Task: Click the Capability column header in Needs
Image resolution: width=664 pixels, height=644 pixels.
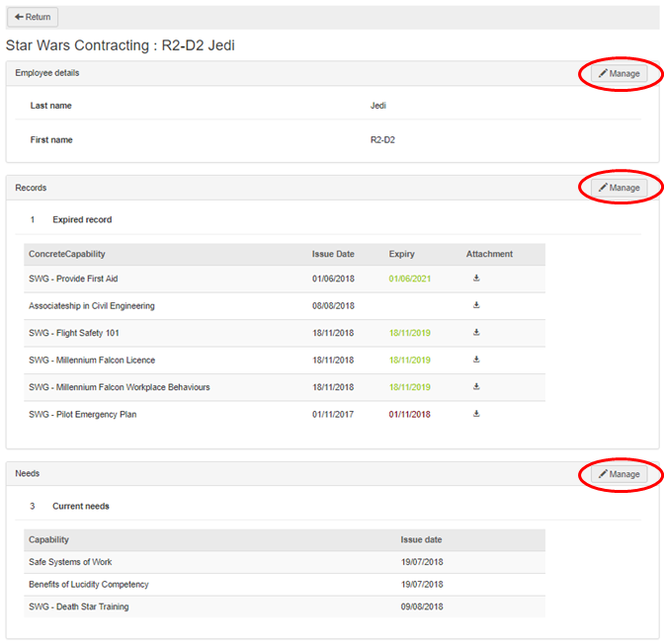Action: [x=49, y=540]
